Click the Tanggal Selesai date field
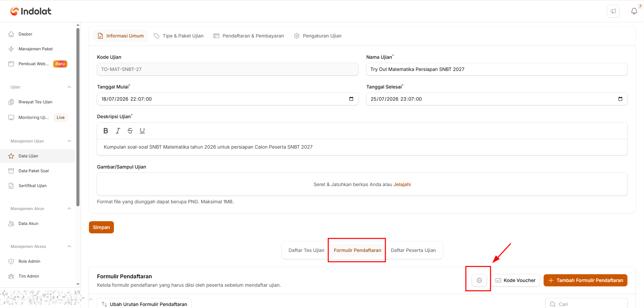644x308 pixels. pos(497,99)
